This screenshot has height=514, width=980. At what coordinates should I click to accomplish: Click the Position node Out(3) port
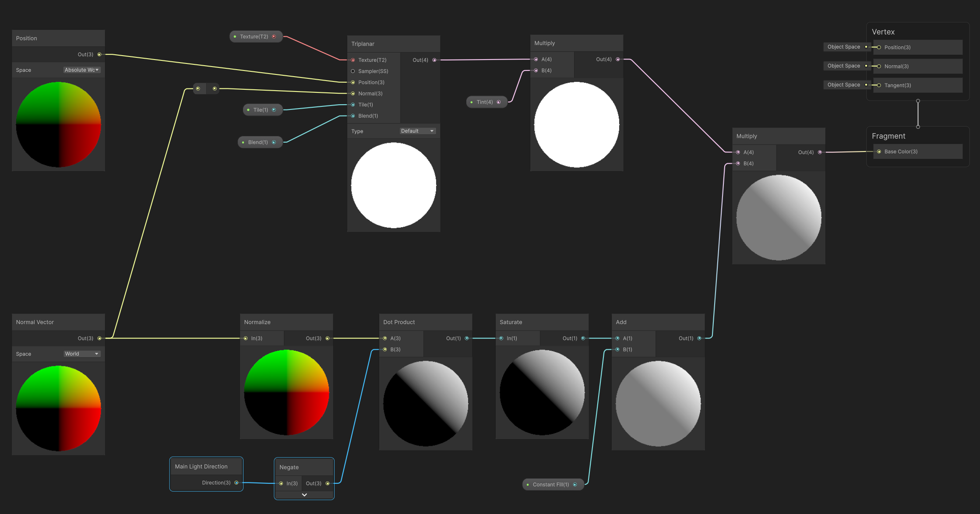(99, 54)
